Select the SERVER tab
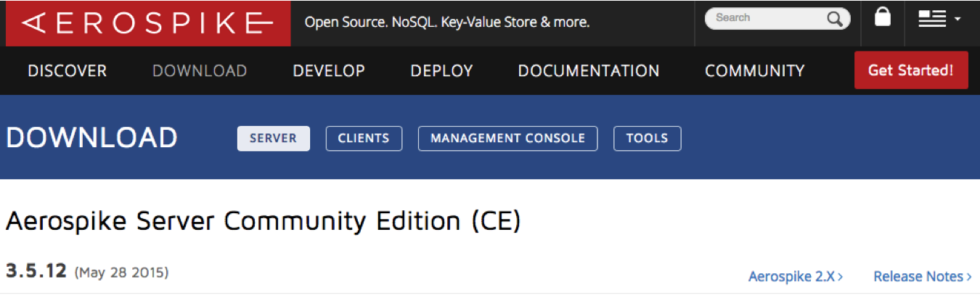Screen dimensions: 980x298 tap(274, 138)
